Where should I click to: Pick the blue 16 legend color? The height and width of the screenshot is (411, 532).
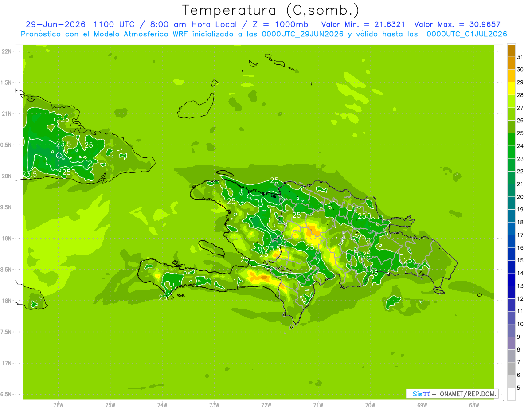[x=511, y=242]
